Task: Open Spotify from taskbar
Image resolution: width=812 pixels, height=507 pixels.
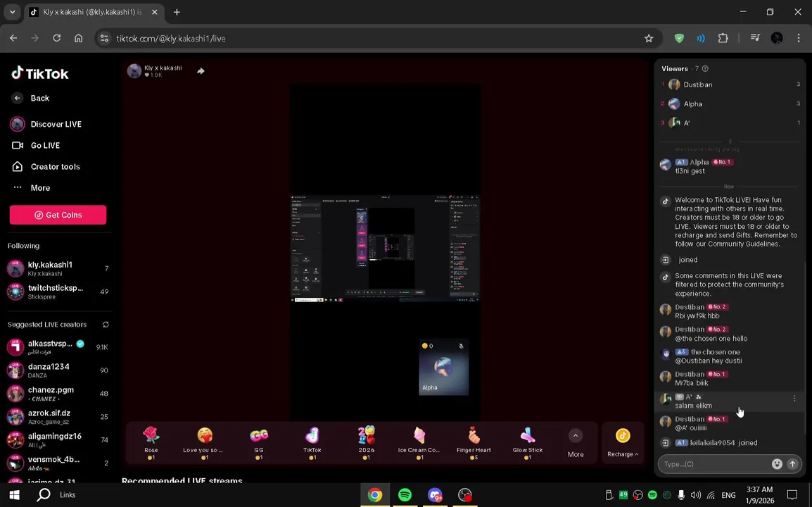Action: point(405,495)
